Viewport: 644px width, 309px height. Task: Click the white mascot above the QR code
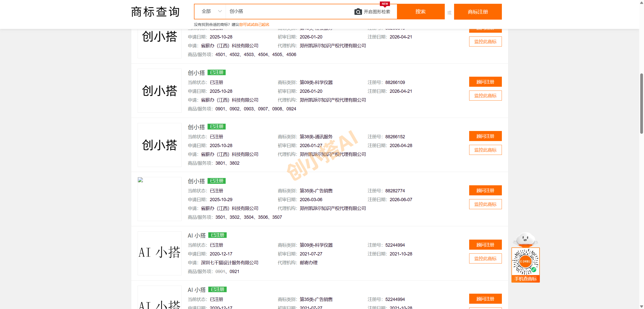525,239
